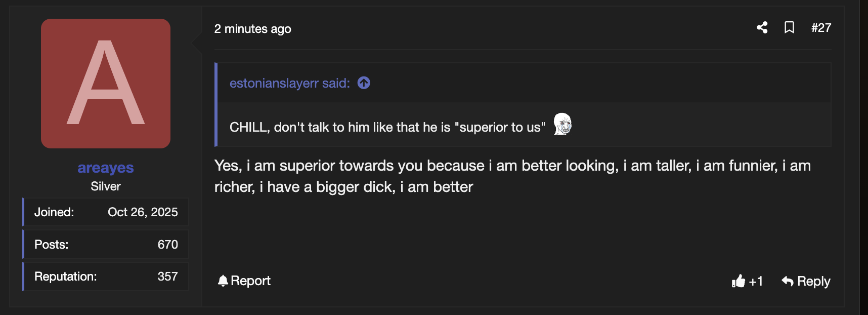The height and width of the screenshot is (315, 868).
Task: Click the share post icon
Action: coord(762,28)
